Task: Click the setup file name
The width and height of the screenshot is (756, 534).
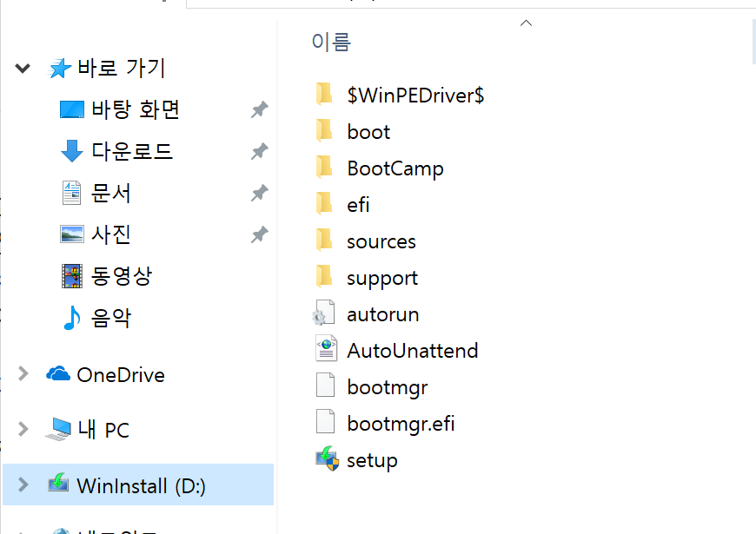Action: click(372, 461)
